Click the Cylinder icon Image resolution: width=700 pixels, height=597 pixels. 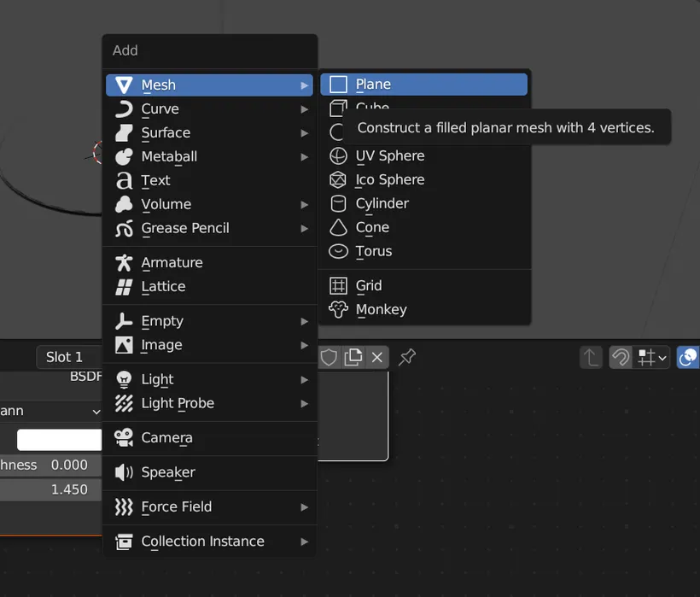pyautogui.click(x=338, y=203)
